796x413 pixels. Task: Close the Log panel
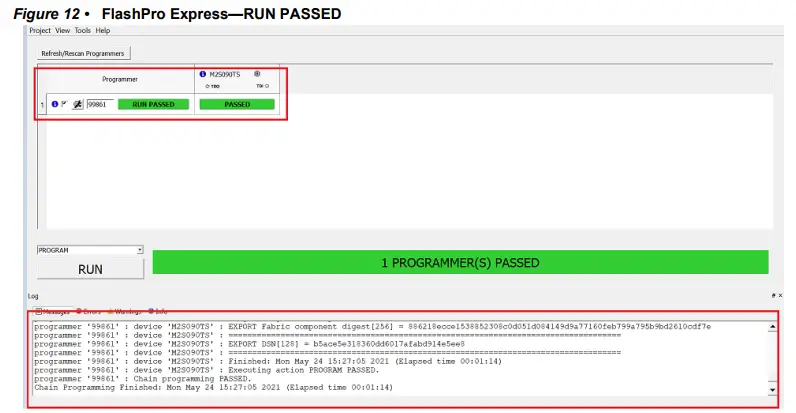781,295
